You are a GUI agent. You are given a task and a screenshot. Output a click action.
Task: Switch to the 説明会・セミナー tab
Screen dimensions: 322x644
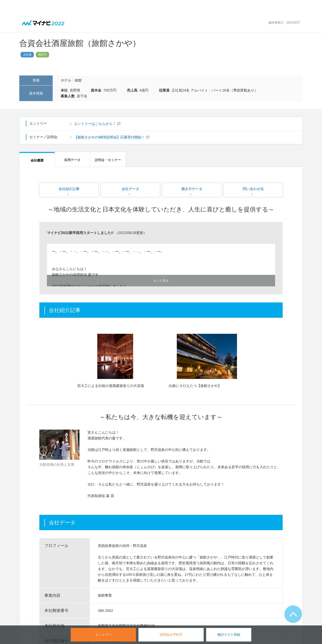point(108,160)
